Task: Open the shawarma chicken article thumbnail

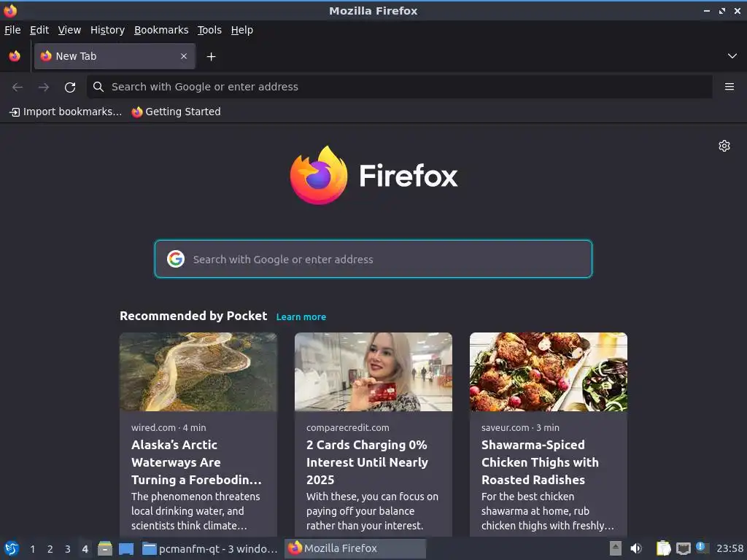Action: pos(549,372)
